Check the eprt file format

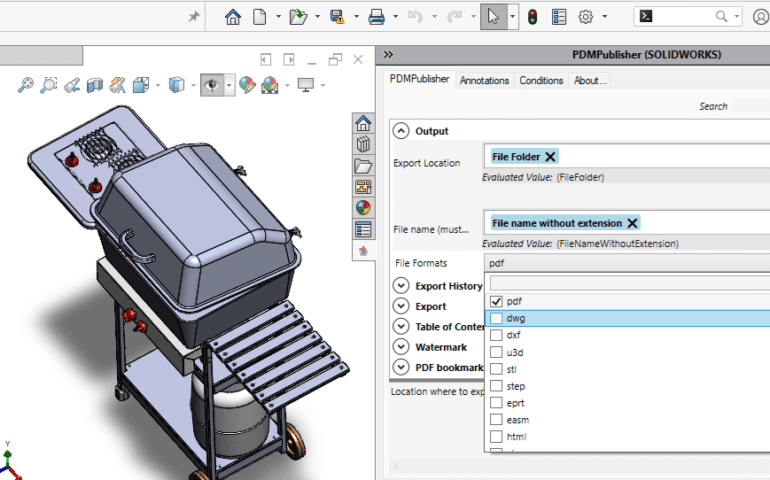pos(496,403)
